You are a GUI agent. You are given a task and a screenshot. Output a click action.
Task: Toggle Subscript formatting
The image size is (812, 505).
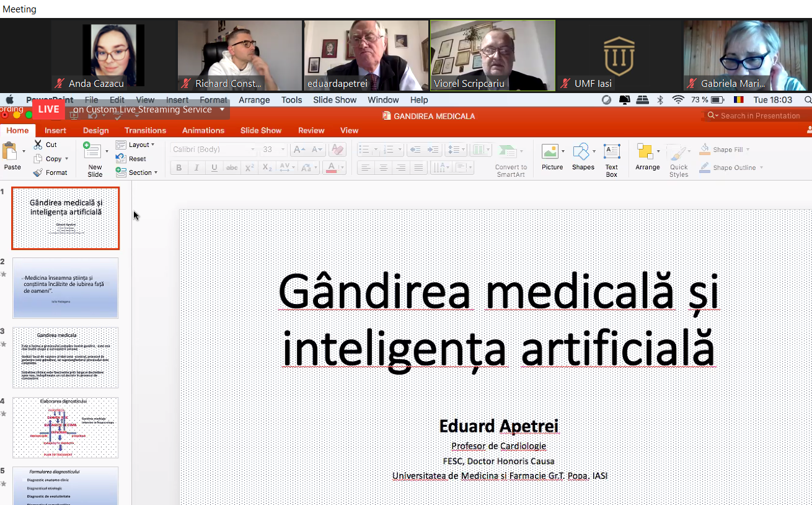pos(267,168)
